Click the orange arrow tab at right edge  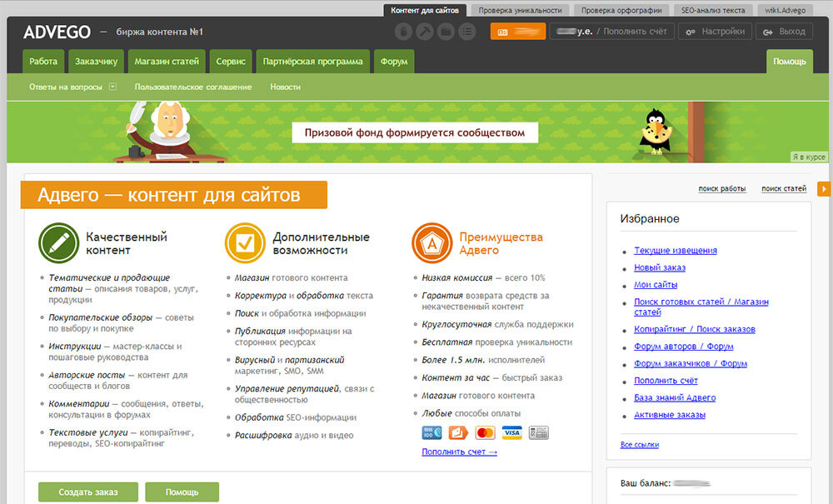point(824,188)
